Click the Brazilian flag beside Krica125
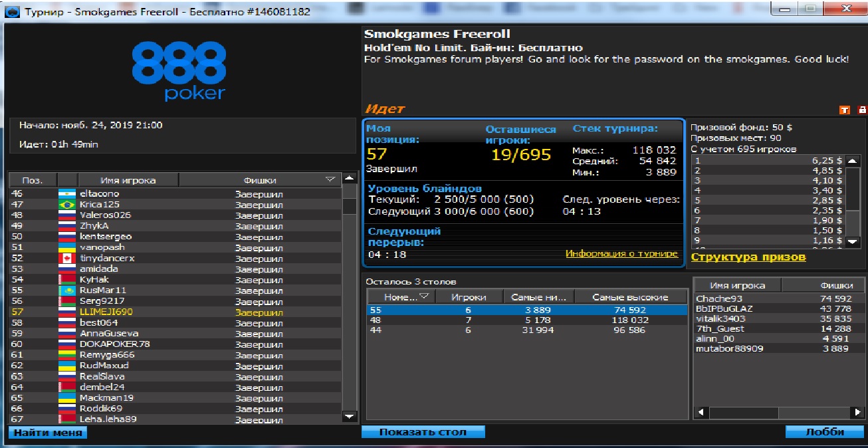 pyautogui.click(x=66, y=204)
